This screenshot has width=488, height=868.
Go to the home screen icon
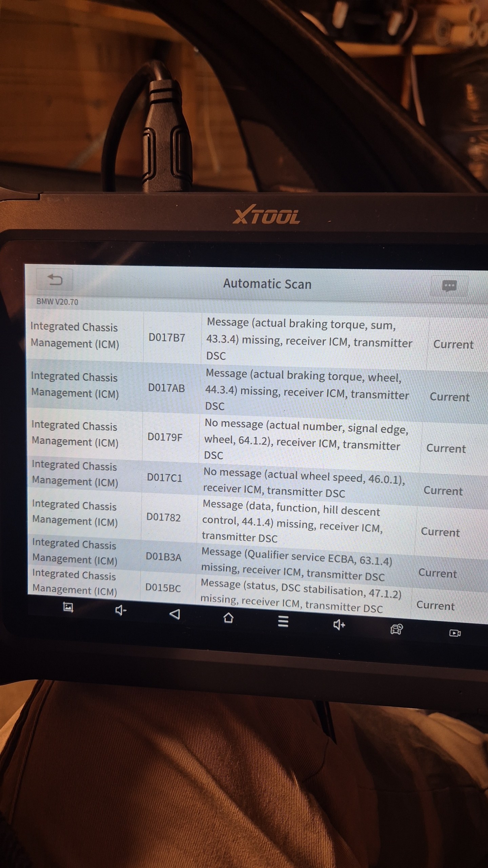coord(228,618)
